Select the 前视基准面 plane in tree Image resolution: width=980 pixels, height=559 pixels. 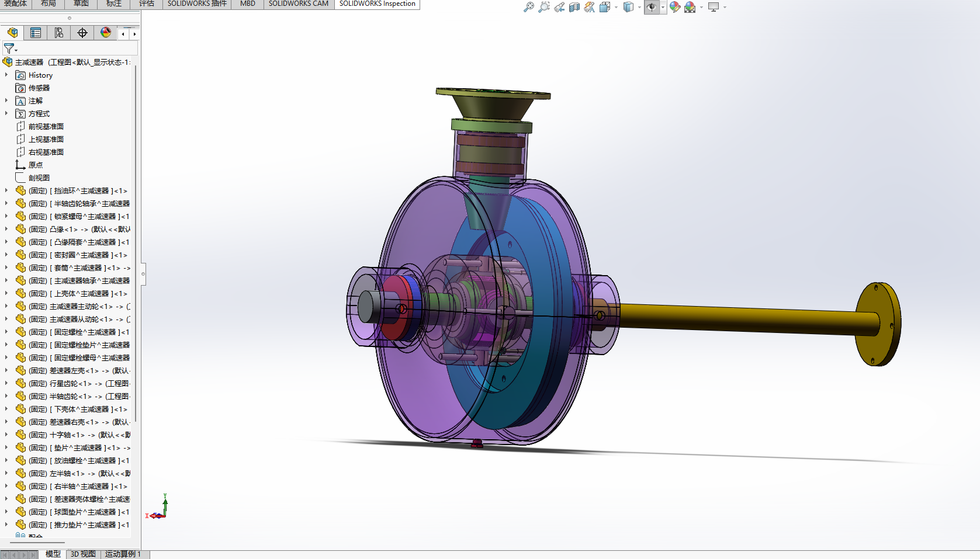(46, 126)
